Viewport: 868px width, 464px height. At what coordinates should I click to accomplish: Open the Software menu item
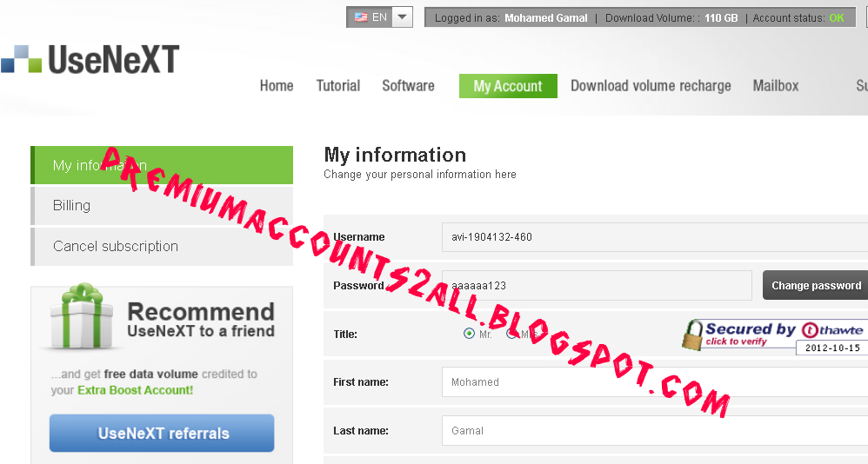[x=408, y=86]
